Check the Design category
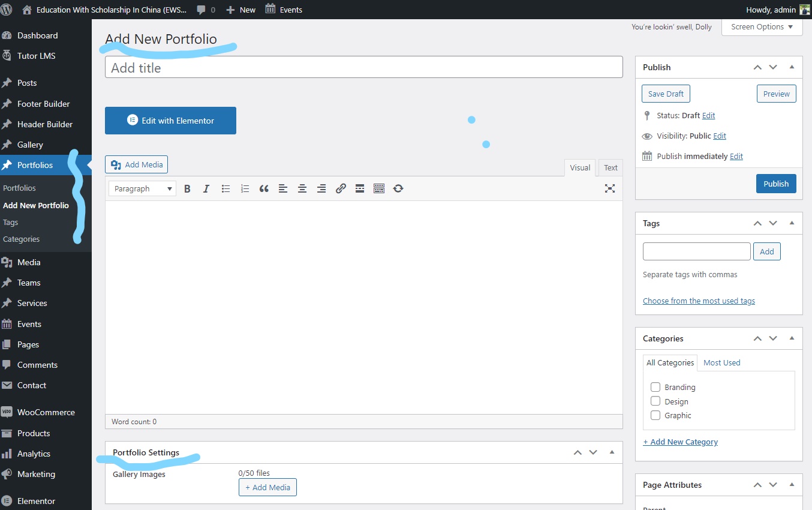Viewport: 812px width, 510px height. click(655, 401)
